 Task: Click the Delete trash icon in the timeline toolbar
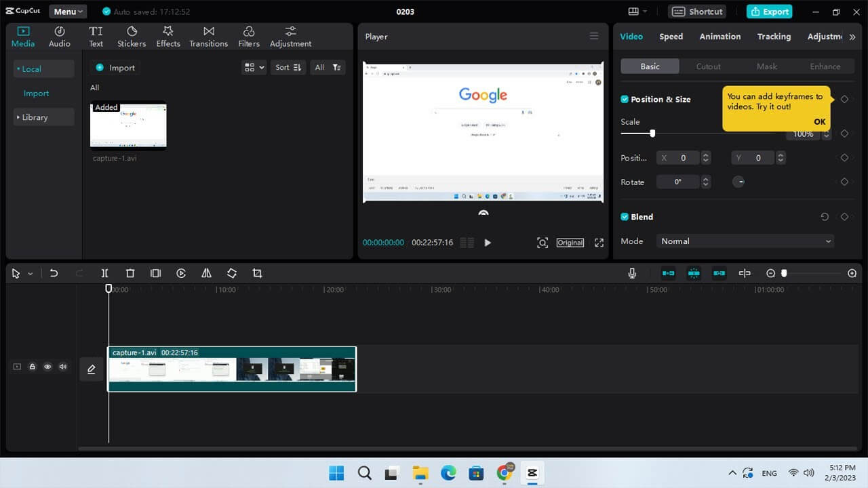pyautogui.click(x=130, y=273)
